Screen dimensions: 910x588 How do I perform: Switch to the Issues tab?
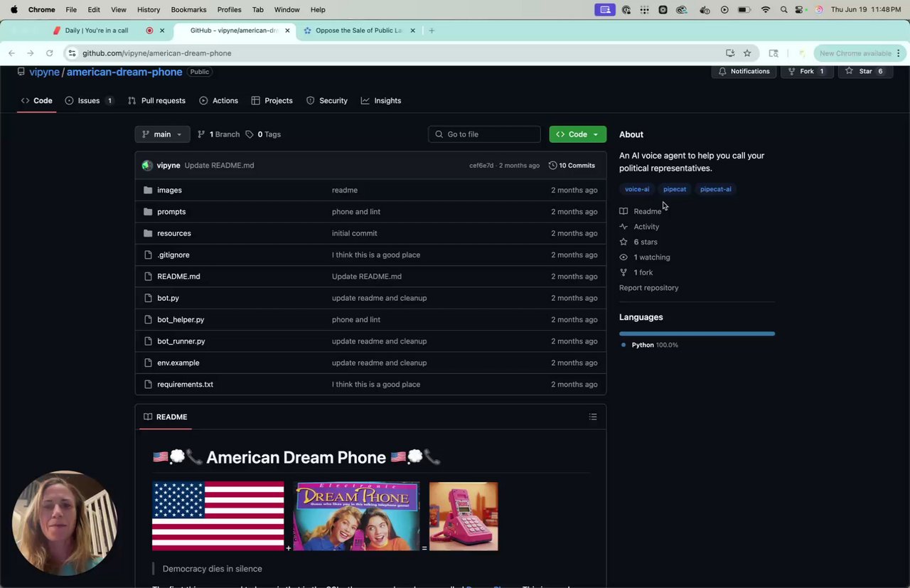click(89, 101)
